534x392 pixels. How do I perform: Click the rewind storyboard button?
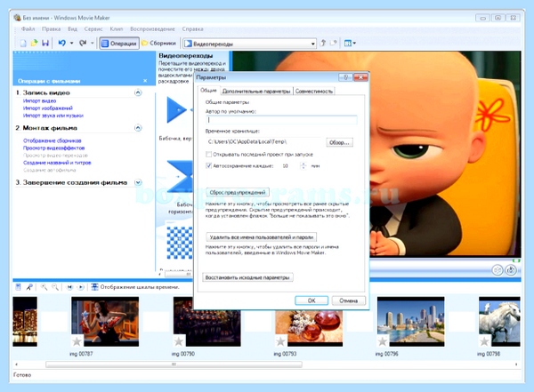(69, 287)
